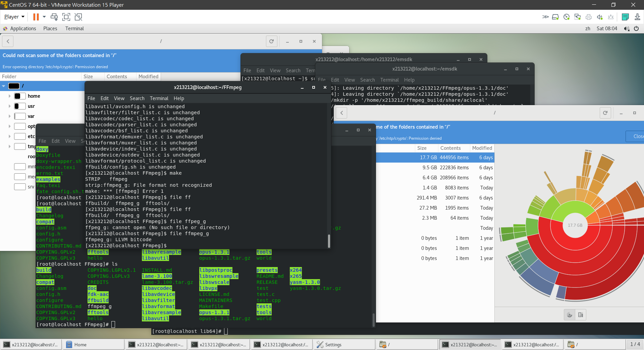Click the 1 / 4 workspace switcher
The image size is (644, 350).
click(635, 344)
